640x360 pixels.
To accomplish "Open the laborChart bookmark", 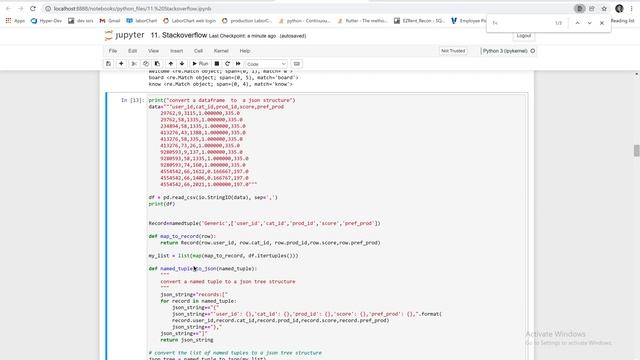I will pyautogui.click(x=142, y=21).
